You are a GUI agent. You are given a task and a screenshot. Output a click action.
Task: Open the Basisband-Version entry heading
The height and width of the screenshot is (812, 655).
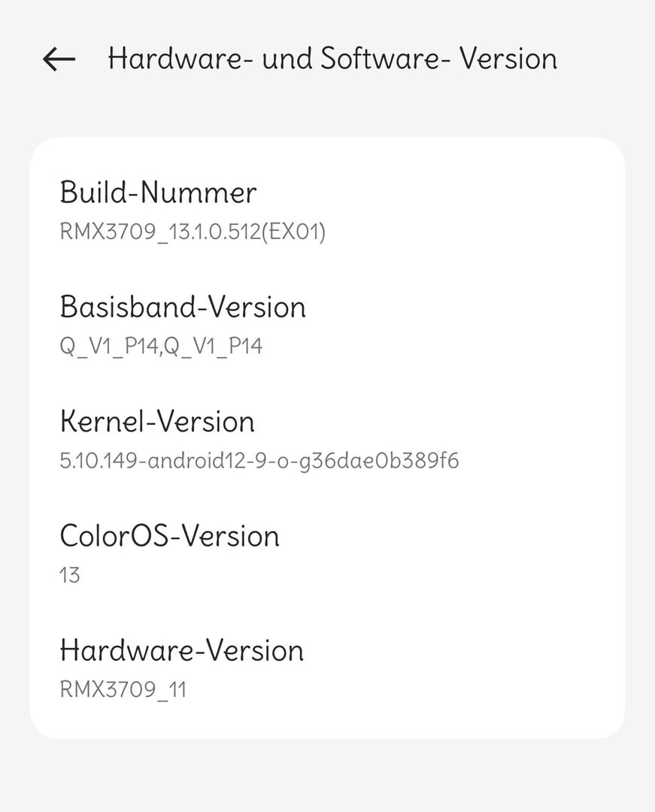[x=183, y=307]
